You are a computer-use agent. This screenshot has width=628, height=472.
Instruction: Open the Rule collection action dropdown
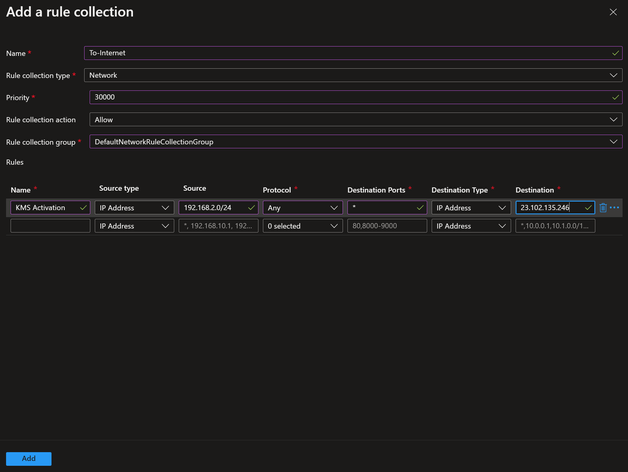tap(356, 119)
